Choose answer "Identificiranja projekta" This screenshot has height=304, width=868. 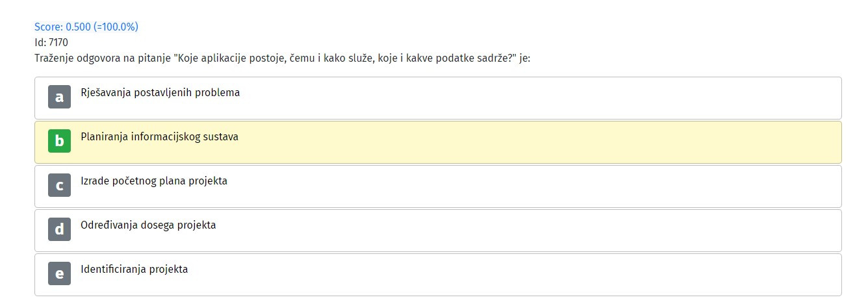click(x=134, y=269)
